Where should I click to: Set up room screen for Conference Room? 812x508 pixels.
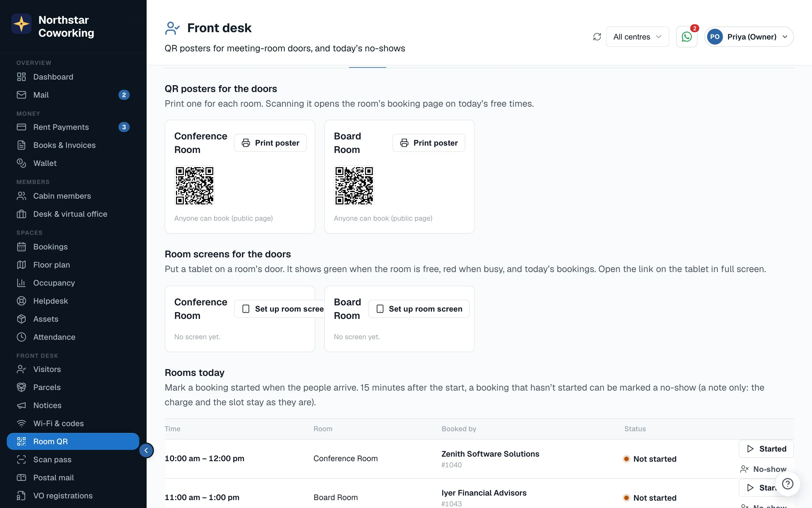point(279,309)
